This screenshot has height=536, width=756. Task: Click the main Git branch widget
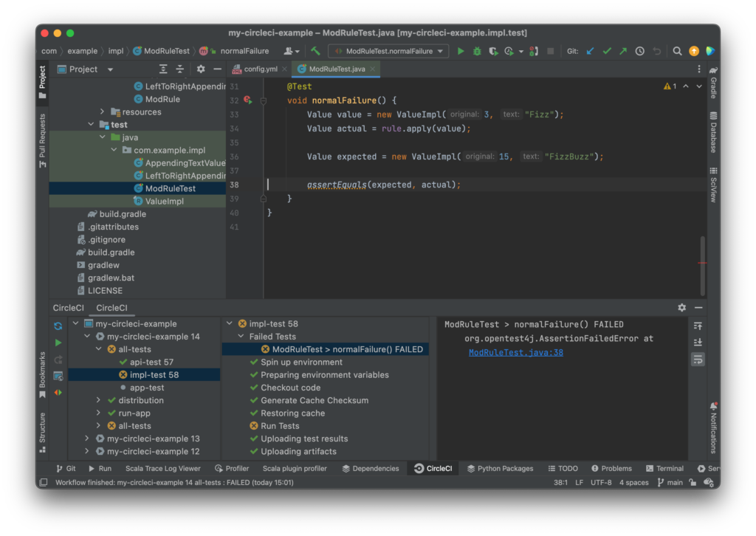click(x=670, y=483)
